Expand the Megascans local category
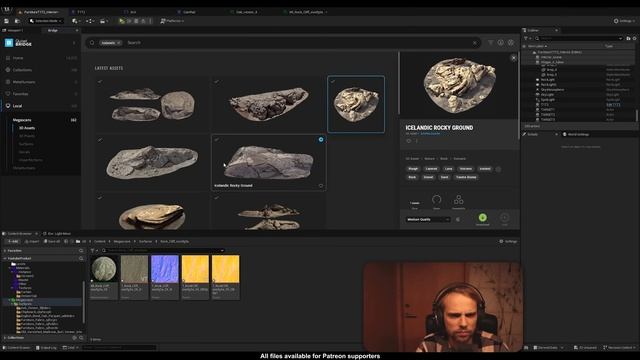This screenshot has width=640, height=360. [x=22, y=120]
